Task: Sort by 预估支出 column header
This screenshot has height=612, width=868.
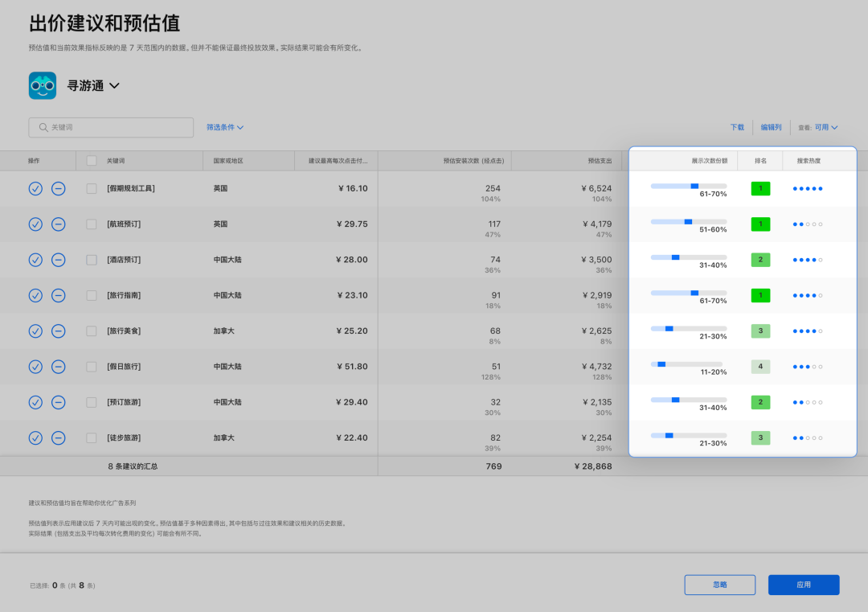Action: click(x=600, y=161)
